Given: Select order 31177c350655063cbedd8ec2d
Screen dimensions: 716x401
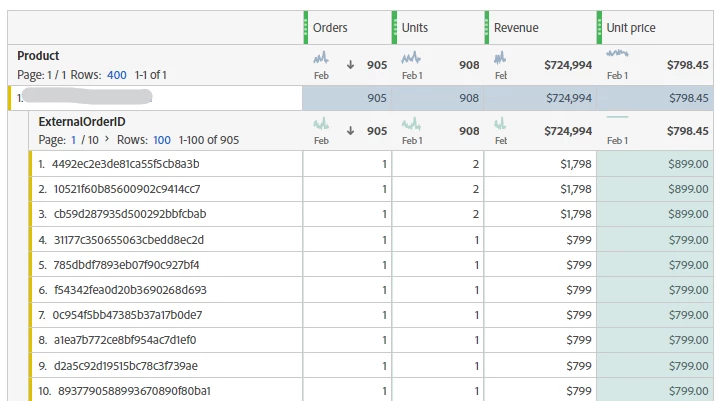Looking at the screenshot, I should pos(129,240).
